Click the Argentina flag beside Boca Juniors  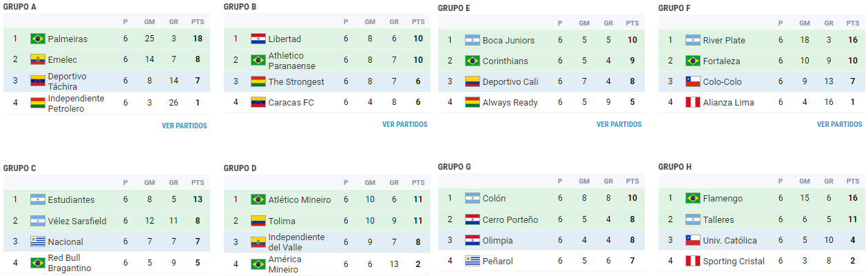point(473,40)
